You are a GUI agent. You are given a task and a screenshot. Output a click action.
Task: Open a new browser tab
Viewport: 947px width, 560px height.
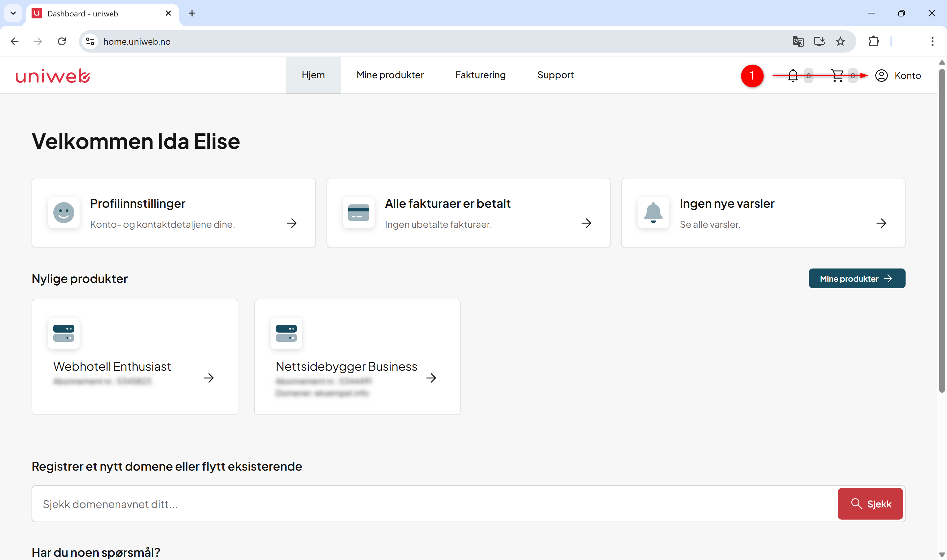pos(192,13)
